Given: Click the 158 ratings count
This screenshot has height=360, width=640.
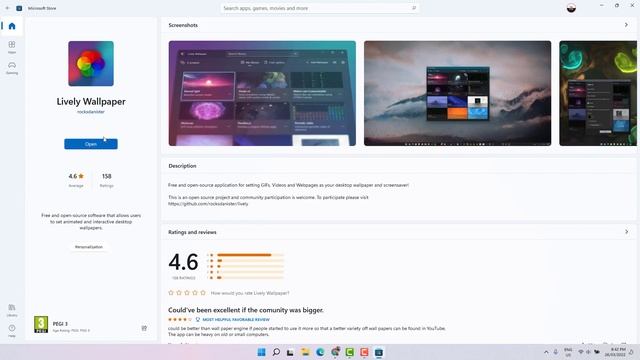Looking at the screenshot, I should click(x=107, y=180).
